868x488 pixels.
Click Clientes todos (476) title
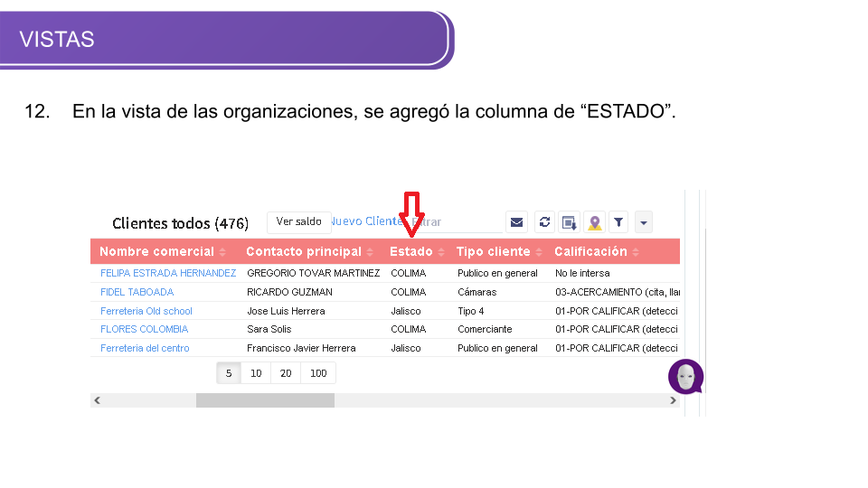[181, 223]
